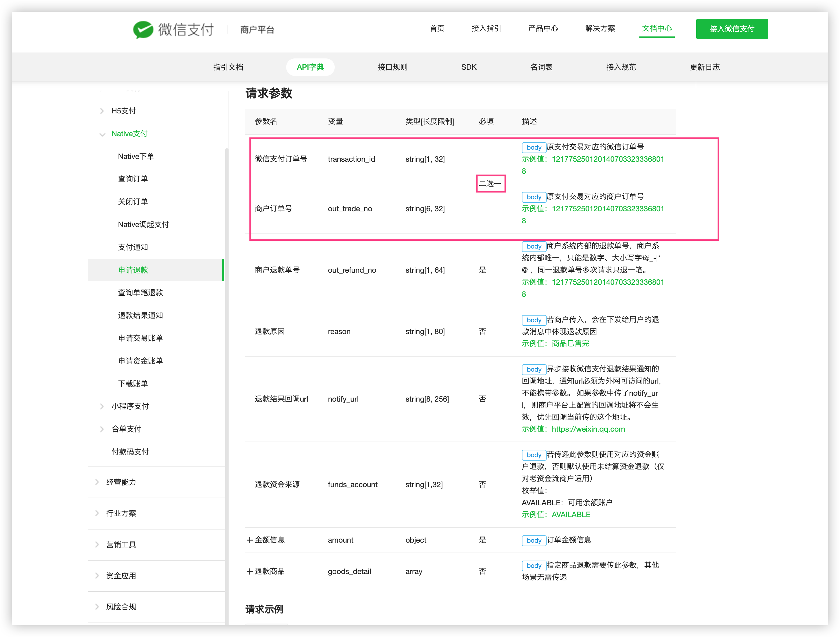Viewport: 840px width, 637px height.
Task: Switch to the API字典 tab
Action: click(310, 67)
